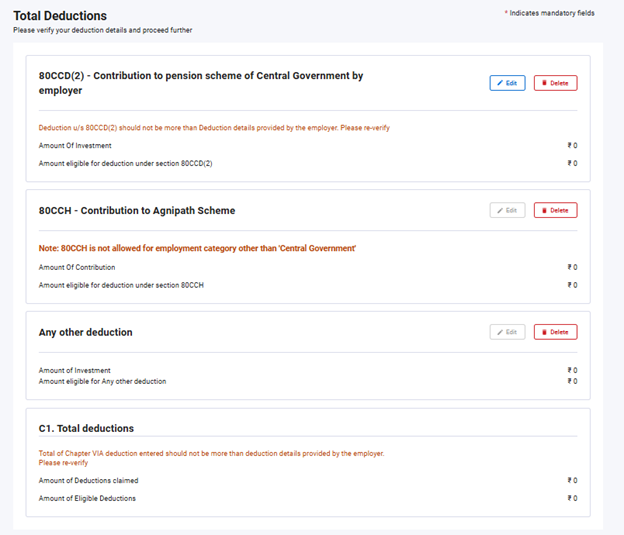Click ₹0 value of Amount Of Contribution
Viewport: 624px width, 535px height.
tap(572, 268)
